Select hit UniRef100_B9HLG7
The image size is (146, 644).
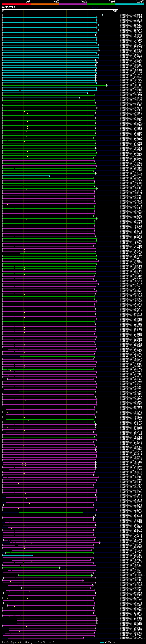pos(131,30)
